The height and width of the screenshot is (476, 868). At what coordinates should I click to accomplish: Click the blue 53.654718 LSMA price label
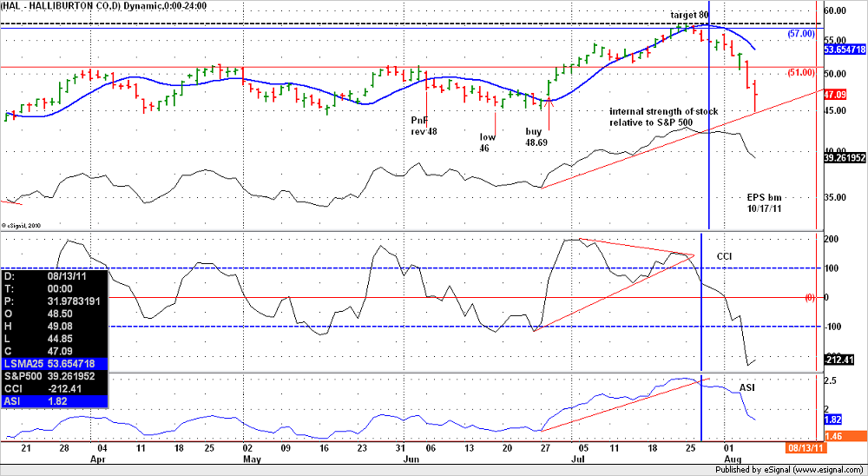click(x=845, y=50)
